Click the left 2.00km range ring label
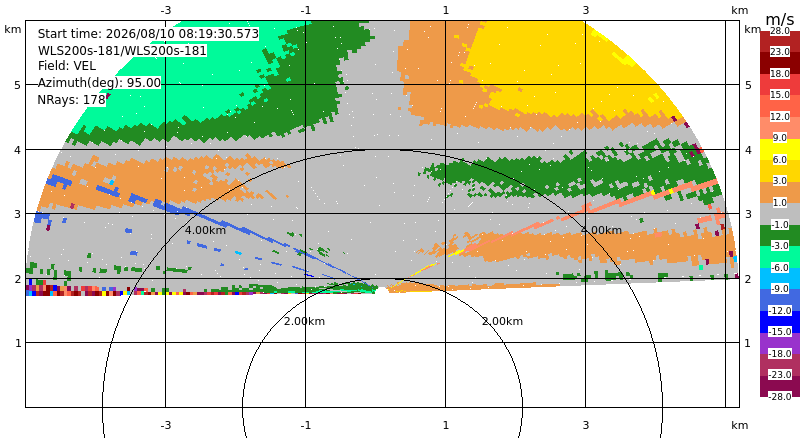Image resolution: width=800 pixels, height=438 pixels. point(304,321)
